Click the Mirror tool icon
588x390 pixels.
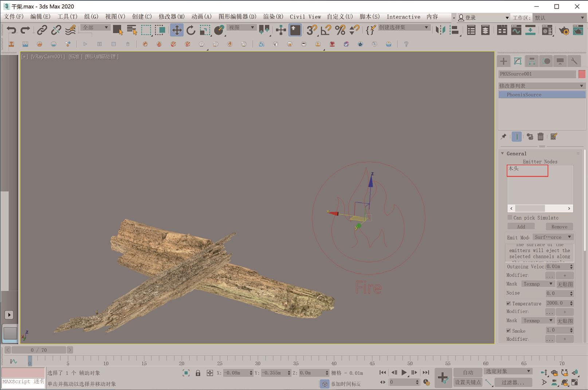(x=440, y=30)
